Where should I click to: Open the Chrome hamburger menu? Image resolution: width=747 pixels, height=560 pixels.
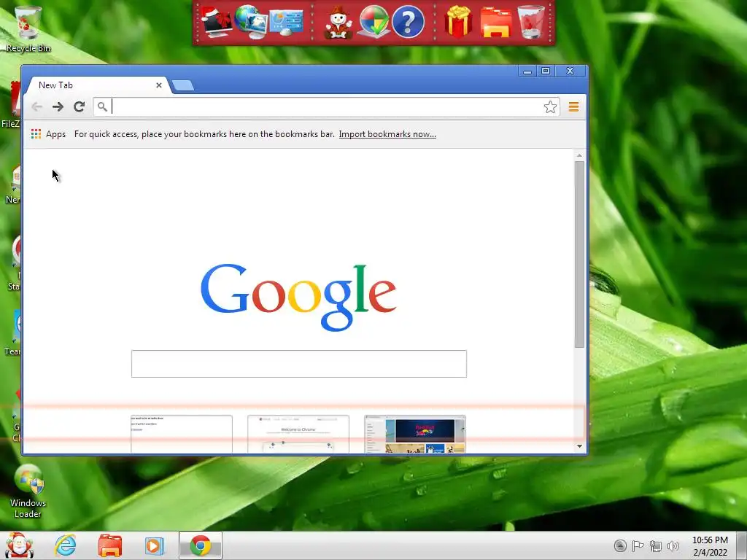[x=573, y=106]
